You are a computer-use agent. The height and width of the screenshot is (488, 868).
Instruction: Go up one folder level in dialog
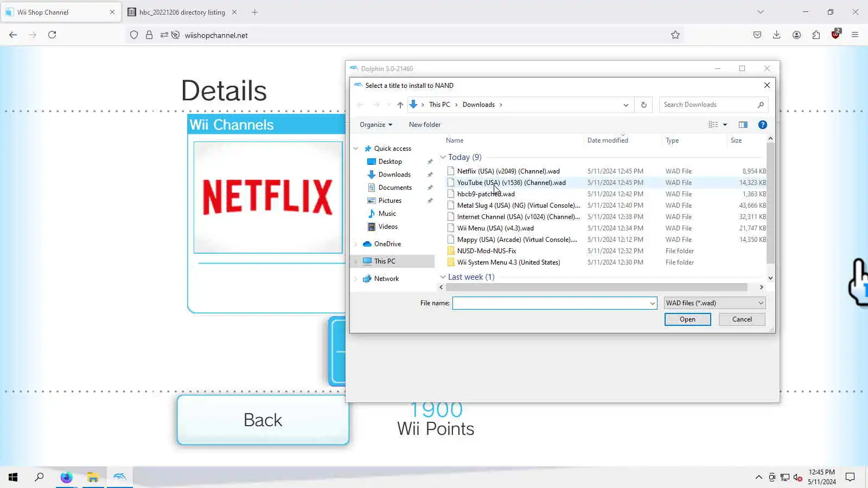[x=400, y=105]
